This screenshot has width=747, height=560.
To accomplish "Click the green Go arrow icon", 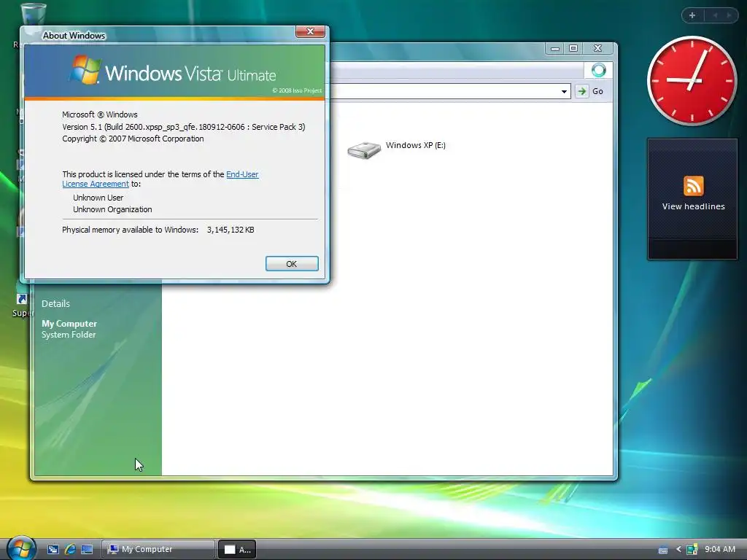I will [x=581, y=91].
